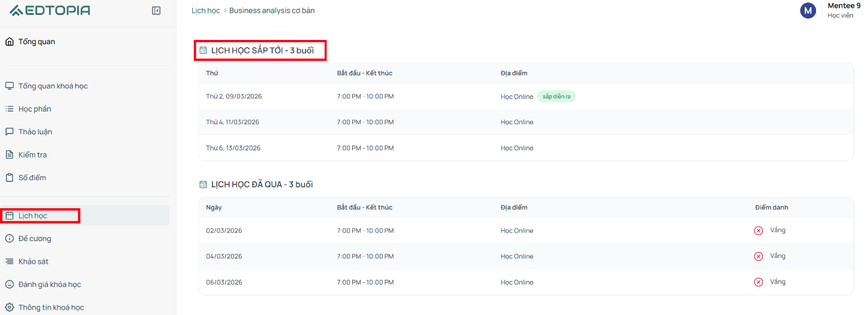Click the Lịch học breadcrumb link
The image size is (868, 315).
pos(205,11)
